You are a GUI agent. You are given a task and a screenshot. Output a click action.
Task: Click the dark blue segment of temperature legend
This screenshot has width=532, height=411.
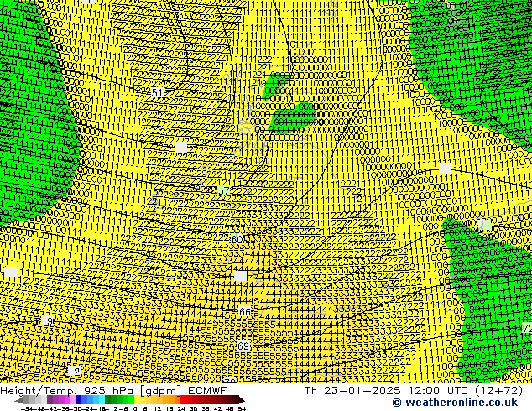(79, 400)
